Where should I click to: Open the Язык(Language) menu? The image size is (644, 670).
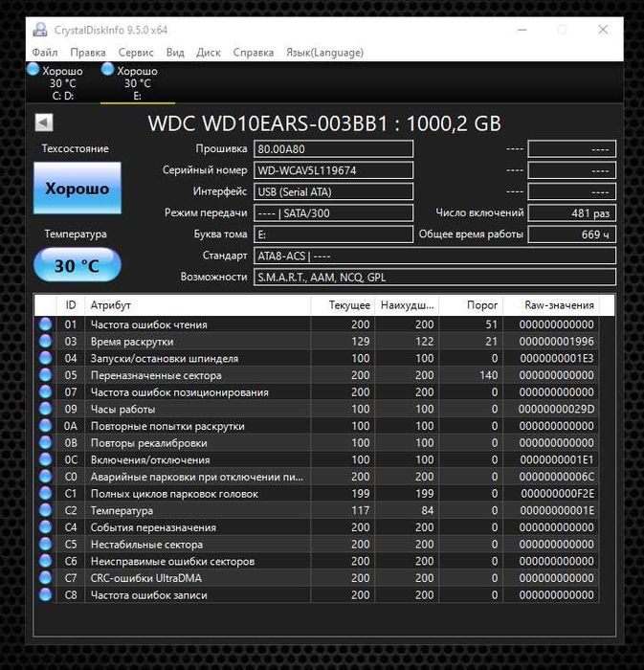tap(324, 52)
